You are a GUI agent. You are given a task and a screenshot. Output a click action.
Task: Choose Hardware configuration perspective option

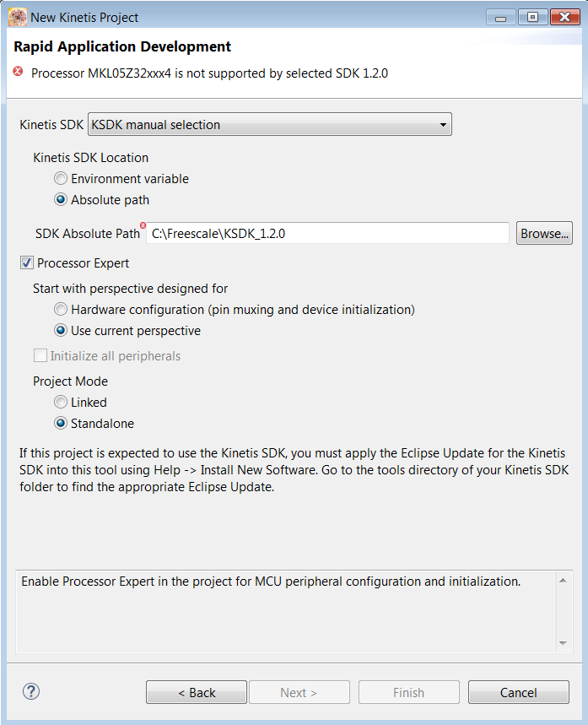coord(61,310)
